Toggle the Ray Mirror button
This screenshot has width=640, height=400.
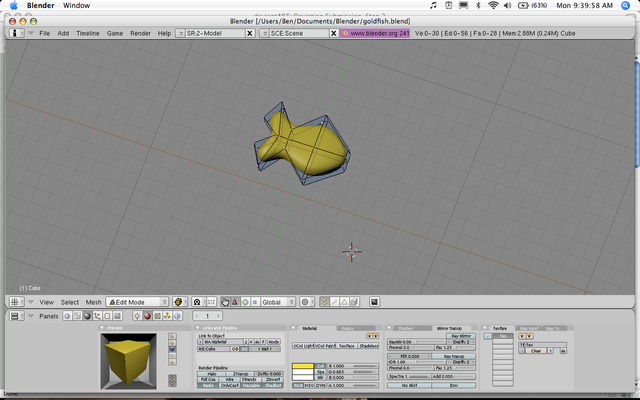(461, 334)
